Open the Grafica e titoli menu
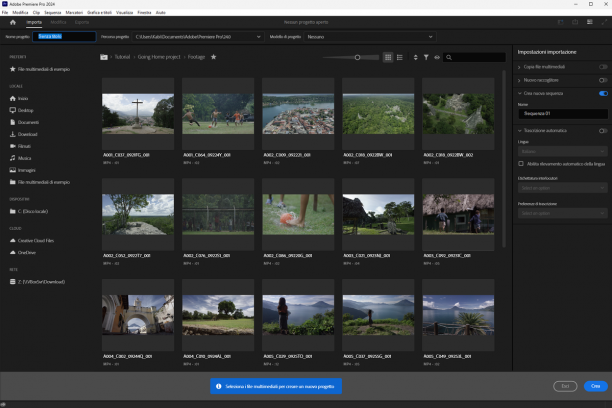Image resolution: width=612 pixels, height=408 pixels. 99,12
